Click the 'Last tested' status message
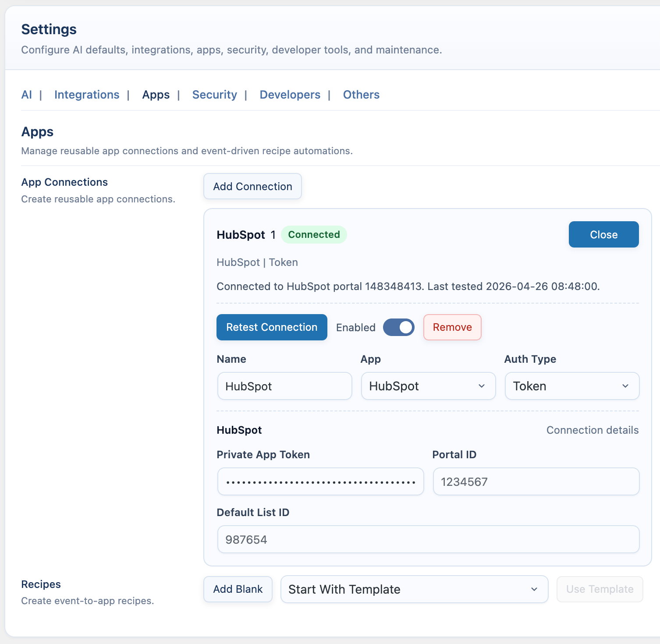660x644 pixels. 408,287
